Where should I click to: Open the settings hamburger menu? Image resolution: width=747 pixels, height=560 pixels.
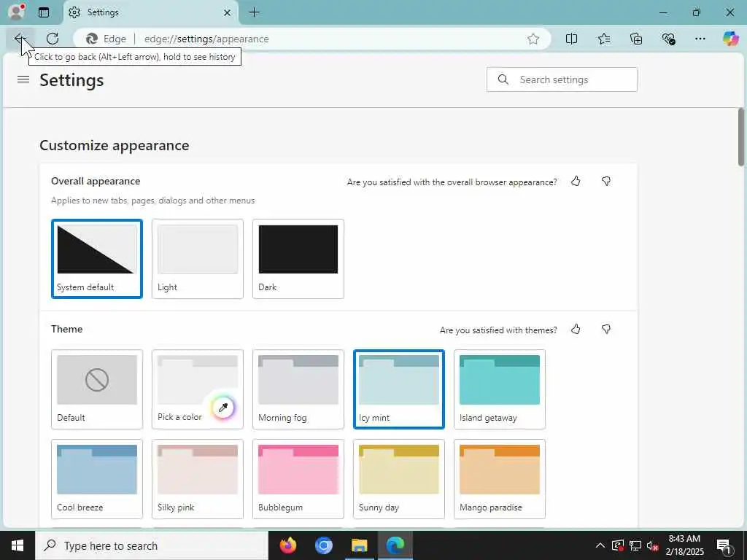point(23,79)
